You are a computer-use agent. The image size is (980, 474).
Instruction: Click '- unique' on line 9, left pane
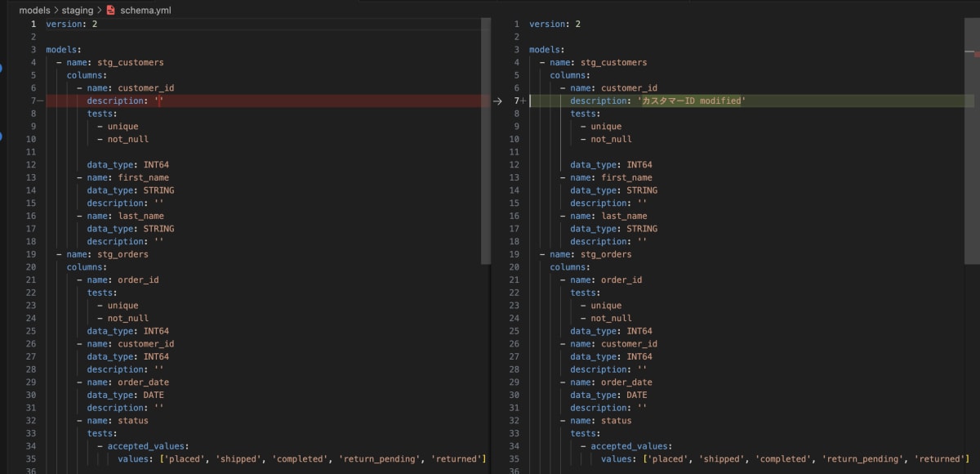118,127
